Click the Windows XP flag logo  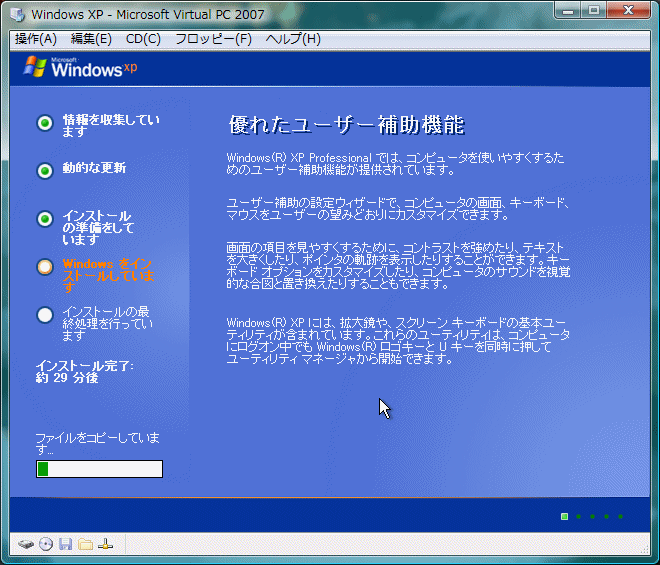35,67
